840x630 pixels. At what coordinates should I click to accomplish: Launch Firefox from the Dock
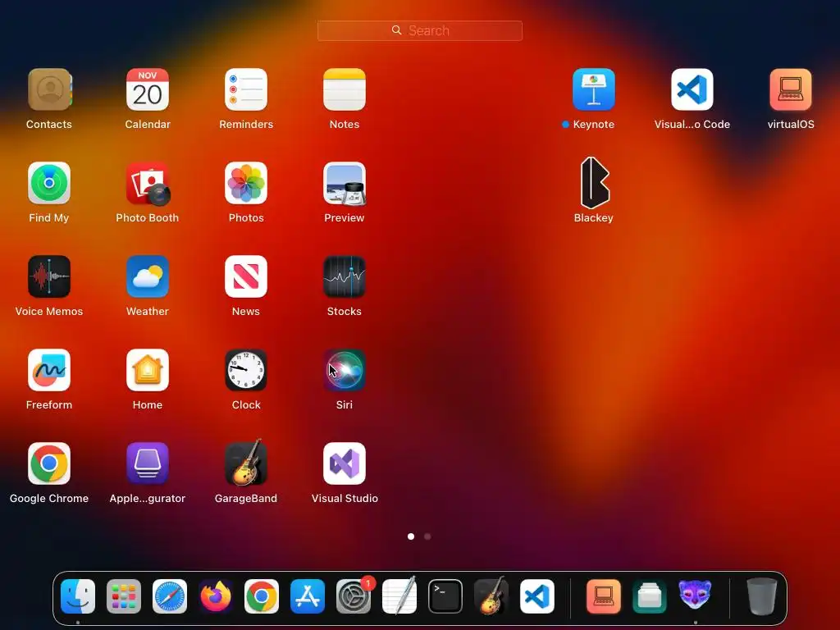216,596
